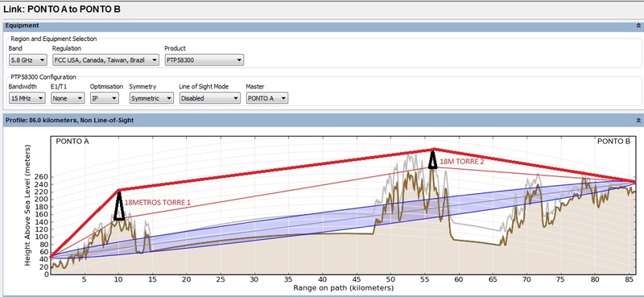Open the Band 5.8 GHz dropdown

(x=28, y=60)
